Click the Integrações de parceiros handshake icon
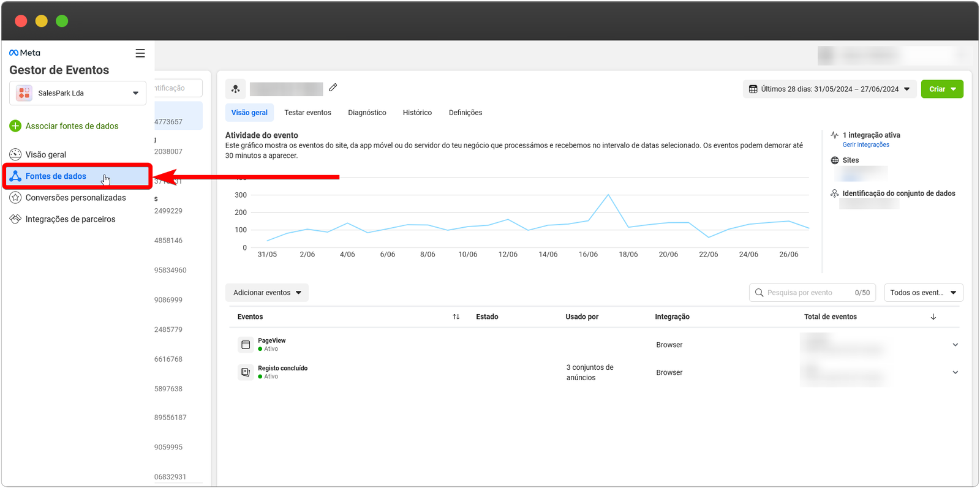Screen dimensions: 980x488 15,219
